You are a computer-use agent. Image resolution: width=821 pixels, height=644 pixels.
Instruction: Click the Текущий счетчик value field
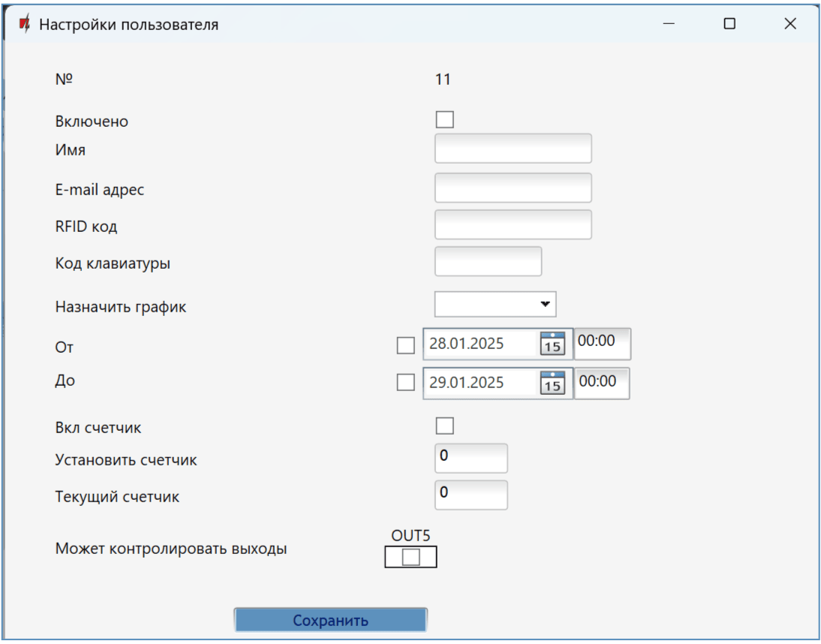pyautogui.click(x=471, y=495)
